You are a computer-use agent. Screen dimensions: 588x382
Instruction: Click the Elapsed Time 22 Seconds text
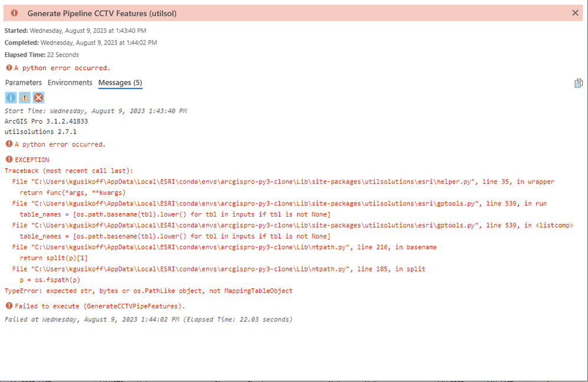41,55
